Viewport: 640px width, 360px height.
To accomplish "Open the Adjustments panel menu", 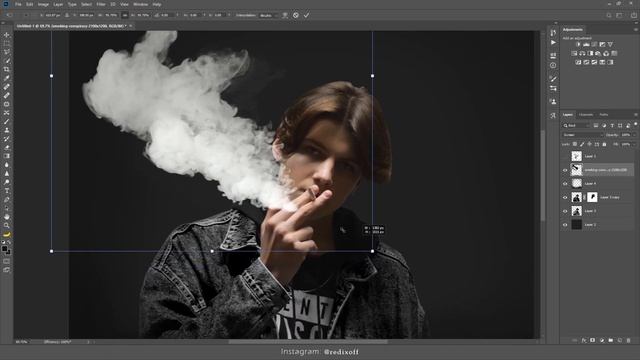I will click(636, 30).
